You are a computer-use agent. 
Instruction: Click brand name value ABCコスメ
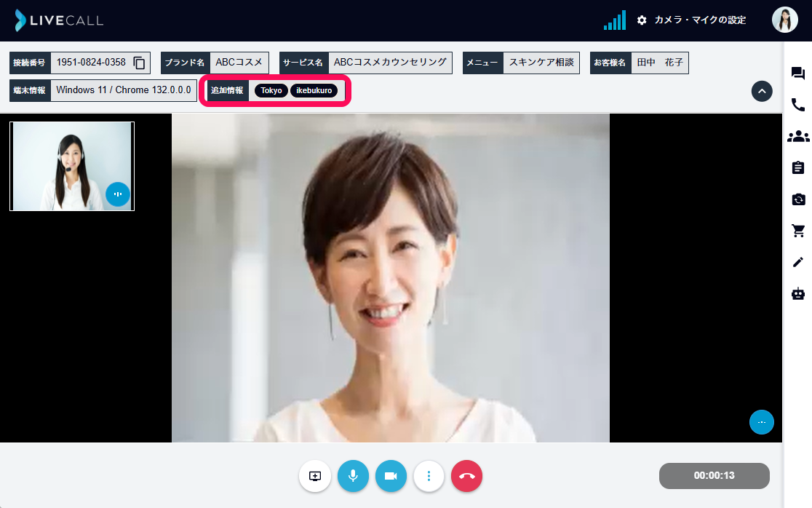point(239,62)
